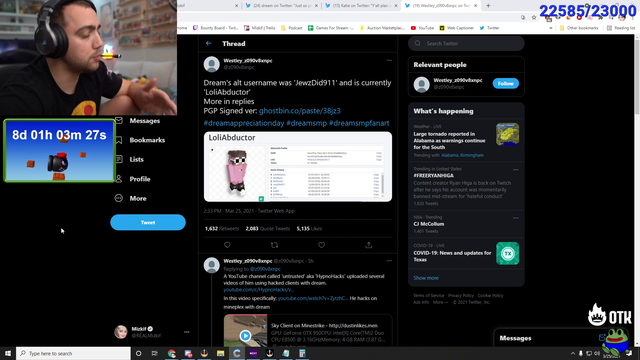Open the YouTube bookmark
The height and width of the screenshot is (360, 640).
[422, 28]
